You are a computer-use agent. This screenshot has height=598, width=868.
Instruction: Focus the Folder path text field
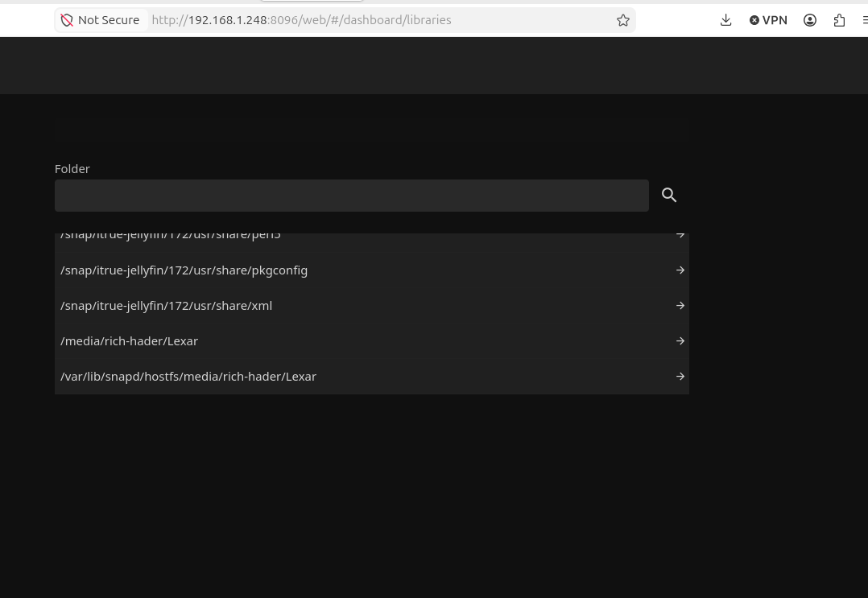coord(351,196)
